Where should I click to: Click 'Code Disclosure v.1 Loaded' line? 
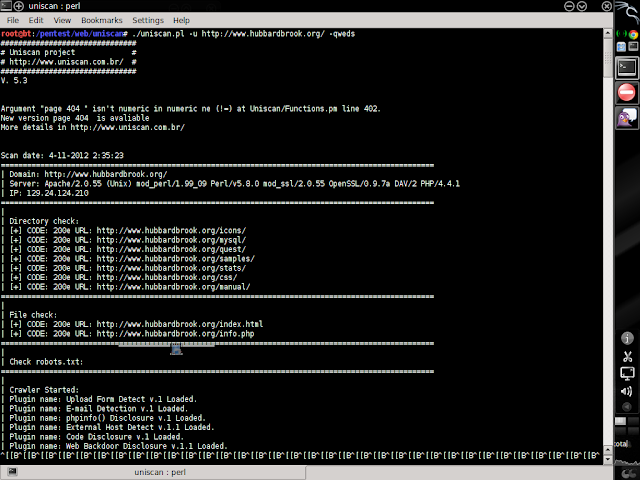click(97, 437)
